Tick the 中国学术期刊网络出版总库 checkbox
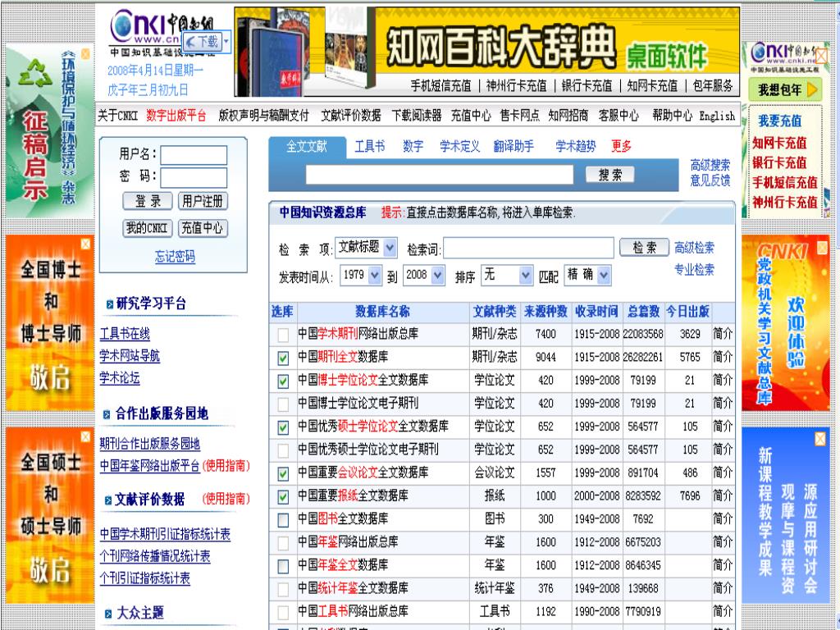840x630 pixels. click(283, 335)
